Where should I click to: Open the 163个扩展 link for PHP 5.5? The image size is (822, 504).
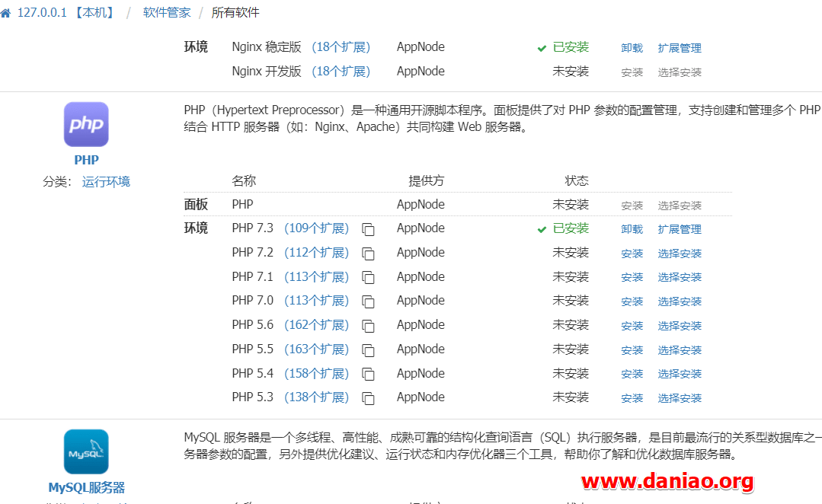coord(317,349)
